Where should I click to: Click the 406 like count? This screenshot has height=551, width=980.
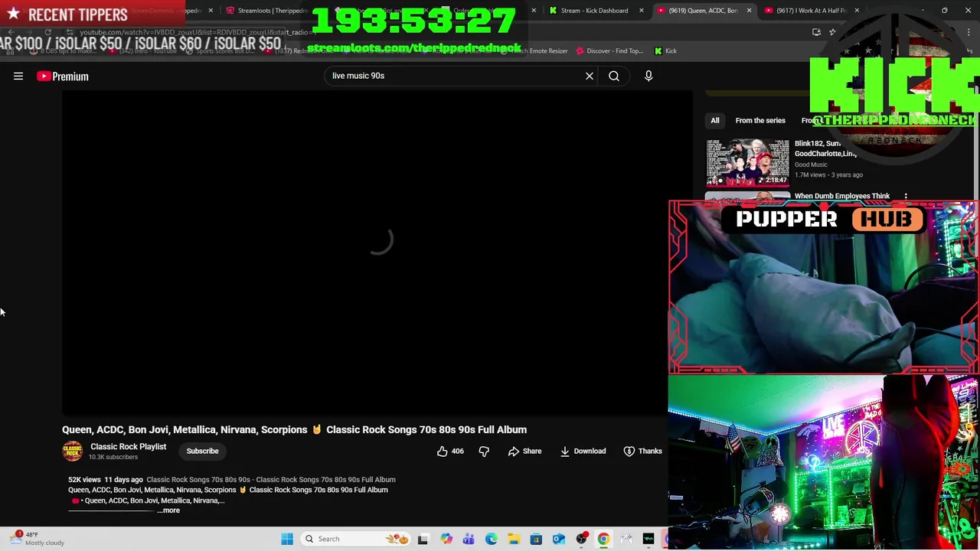(457, 451)
